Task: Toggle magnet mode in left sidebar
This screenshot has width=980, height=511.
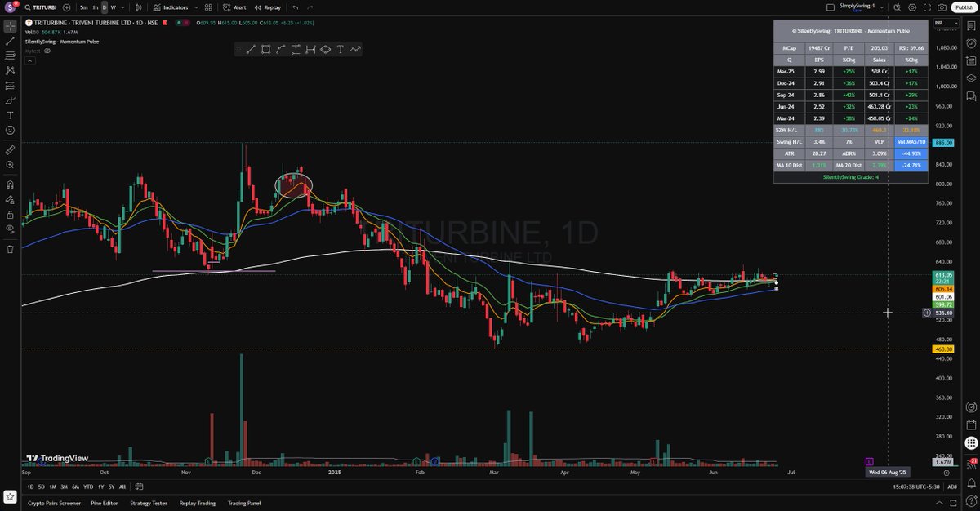Action: tap(10, 184)
